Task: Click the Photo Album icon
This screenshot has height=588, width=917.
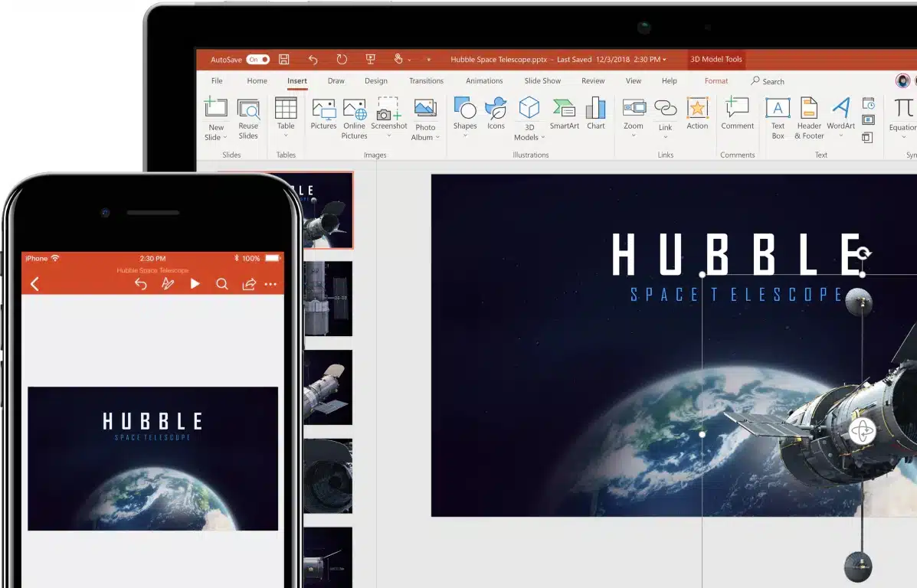Action: click(425, 109)
